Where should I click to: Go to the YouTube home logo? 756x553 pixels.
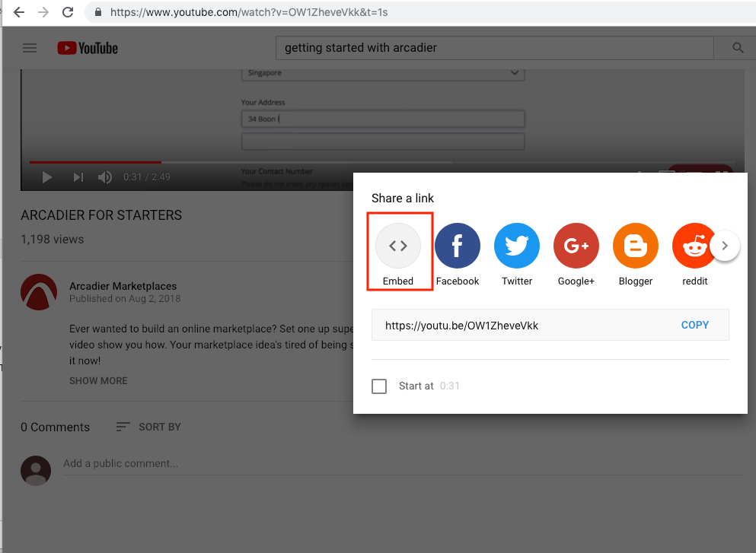click(x=88, y=48)
